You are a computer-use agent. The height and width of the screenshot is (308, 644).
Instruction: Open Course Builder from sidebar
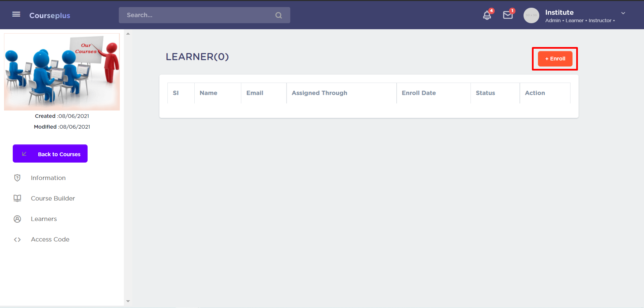[53, 199]
